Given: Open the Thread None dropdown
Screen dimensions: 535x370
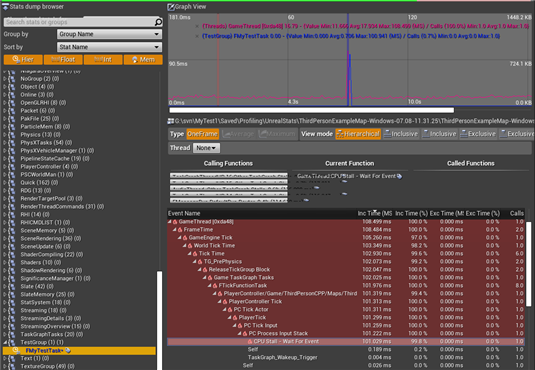Looking at the screenshot, I should (206, 148).
